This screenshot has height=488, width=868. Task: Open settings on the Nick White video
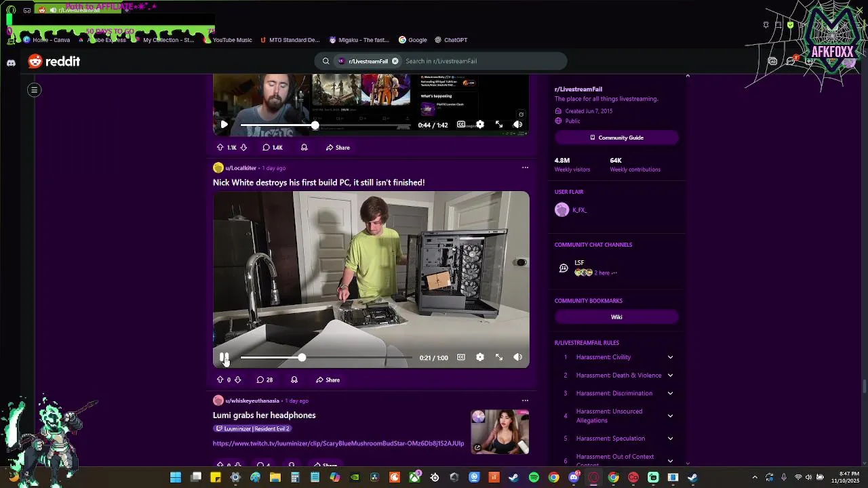coord(480,357)
